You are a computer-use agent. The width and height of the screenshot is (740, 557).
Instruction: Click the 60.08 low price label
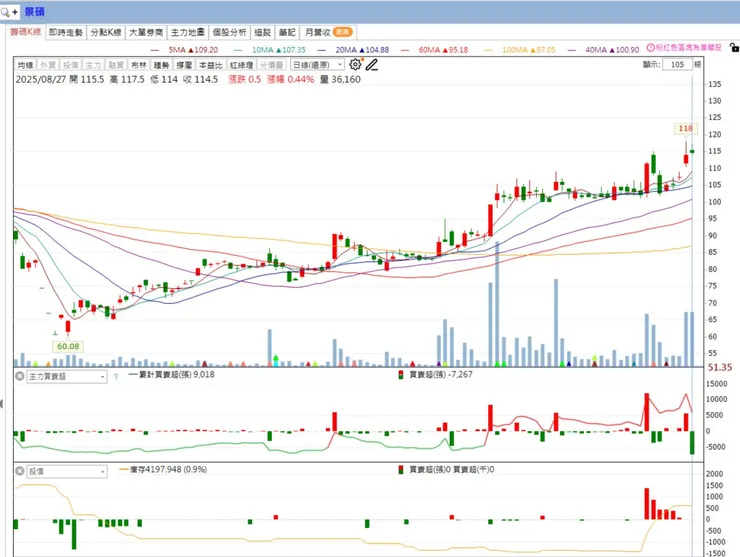68,346
